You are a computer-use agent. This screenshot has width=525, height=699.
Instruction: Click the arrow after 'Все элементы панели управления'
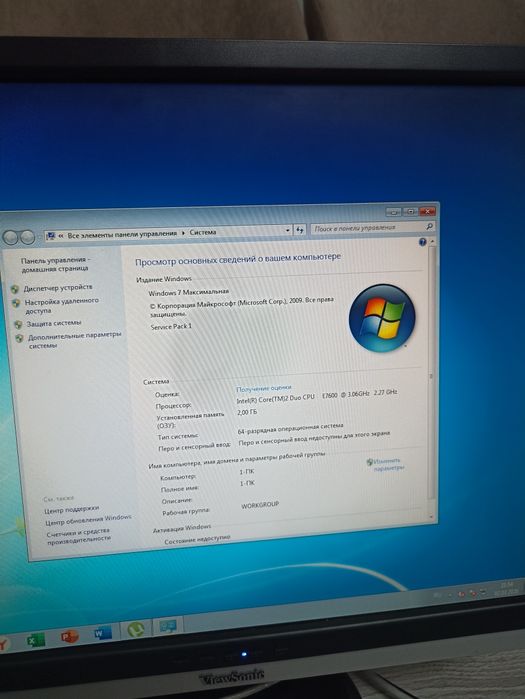tap(183, 233)
